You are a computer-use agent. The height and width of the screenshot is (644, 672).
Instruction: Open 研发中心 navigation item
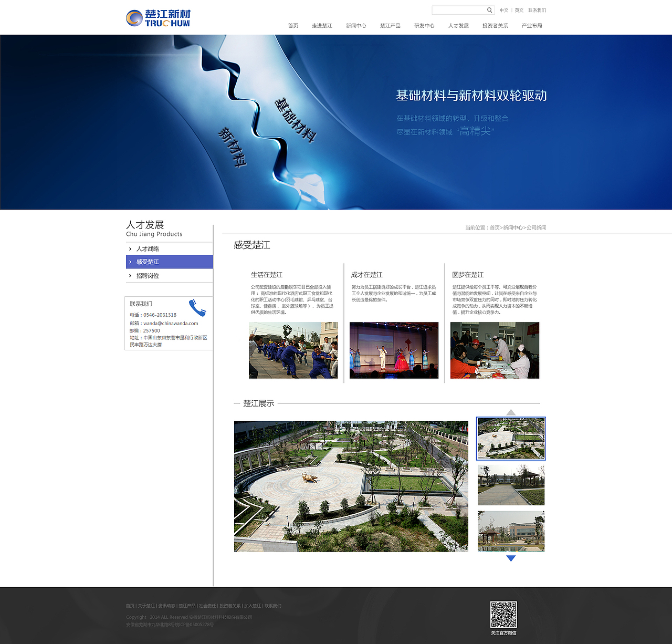[424, 25]
